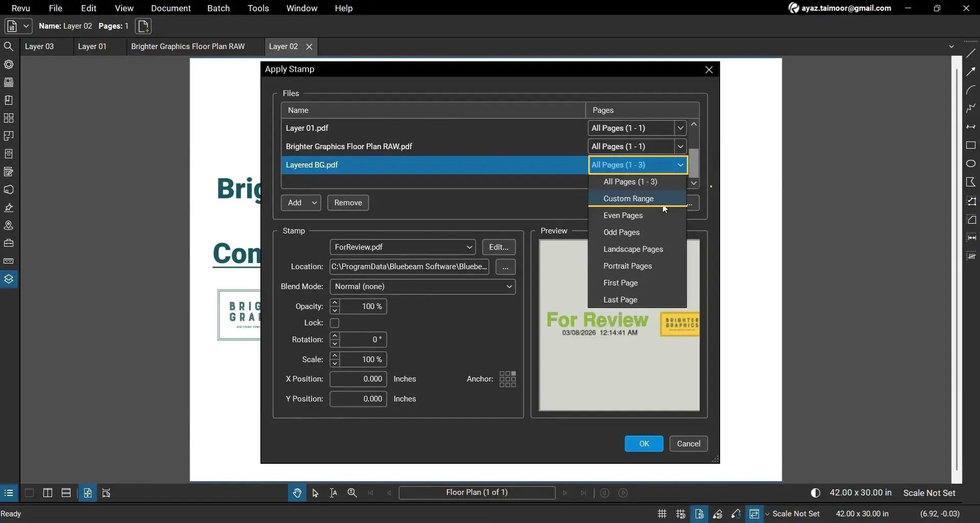This screenshot has width=980, height=523.
Task: Open the ForReview.pdf stamp dropdown
Action: (402, 247)
